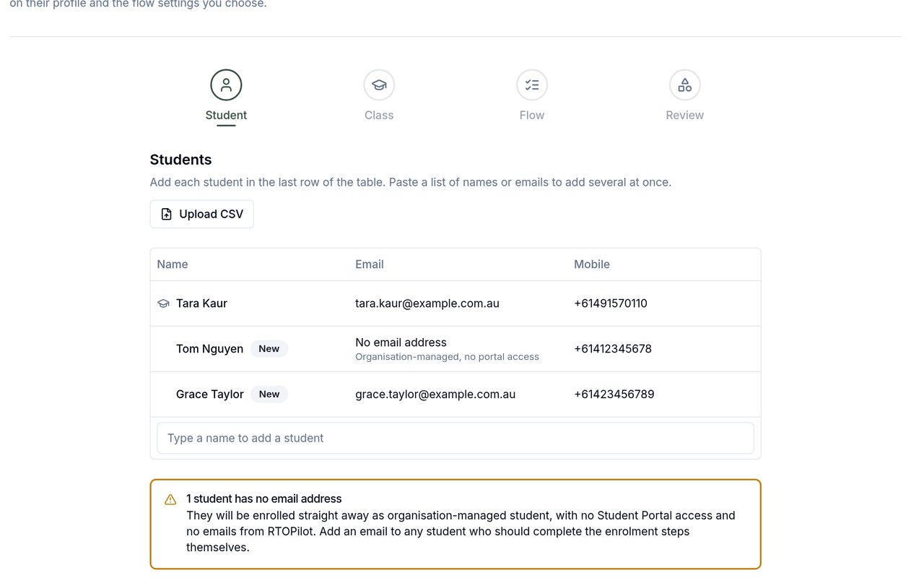The width and height of the screenshot is (924, 578).
Task: Go to the Flow step label
Action: pyautogui.click(x=532, y=115)
